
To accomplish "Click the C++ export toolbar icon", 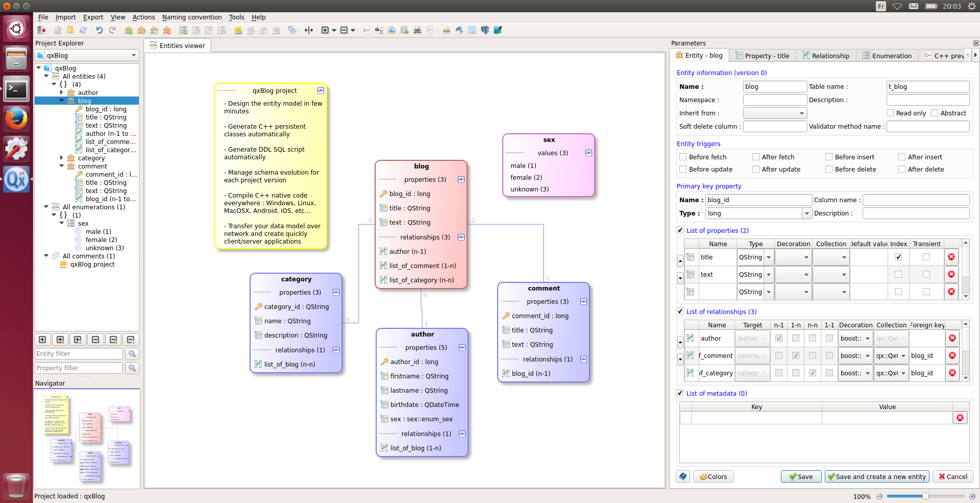I will 366,30.
